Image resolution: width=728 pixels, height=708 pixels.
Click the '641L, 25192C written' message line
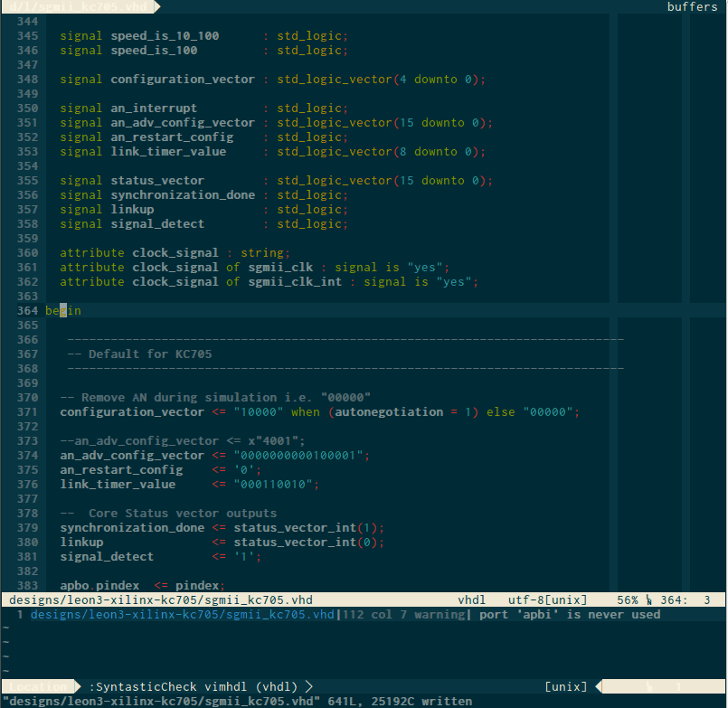(x=400, y=701)
